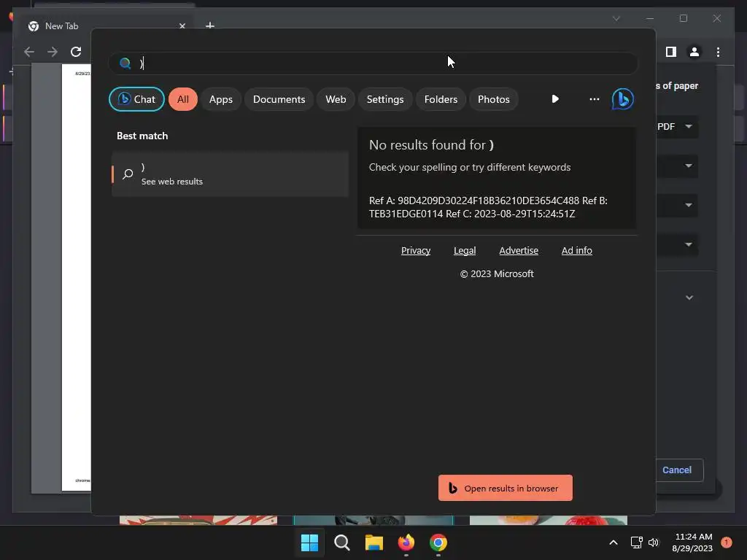Image resolution: width=747 pixels, height=560 pixels.
Task: Cancel the Chrome print dialog
Action: pos(678,470)
